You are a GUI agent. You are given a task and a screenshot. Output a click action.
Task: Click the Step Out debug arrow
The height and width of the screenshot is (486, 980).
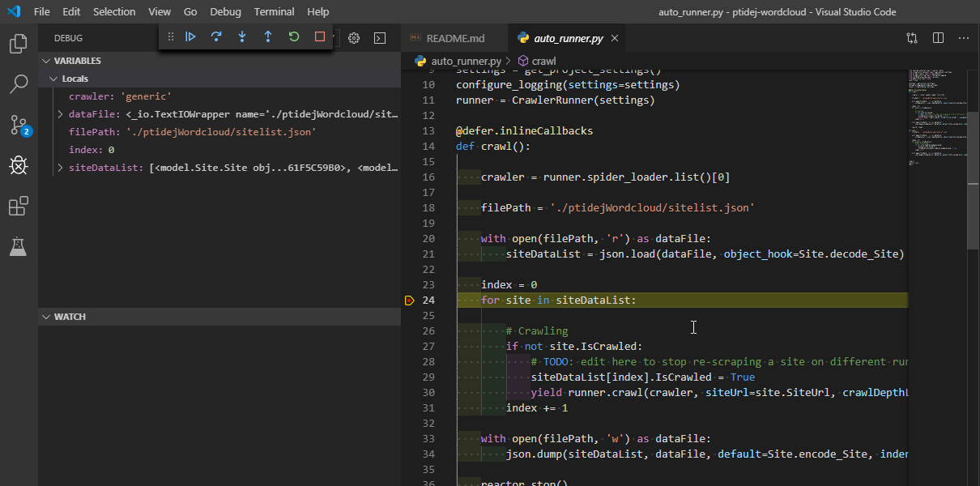tap(268, 36)
